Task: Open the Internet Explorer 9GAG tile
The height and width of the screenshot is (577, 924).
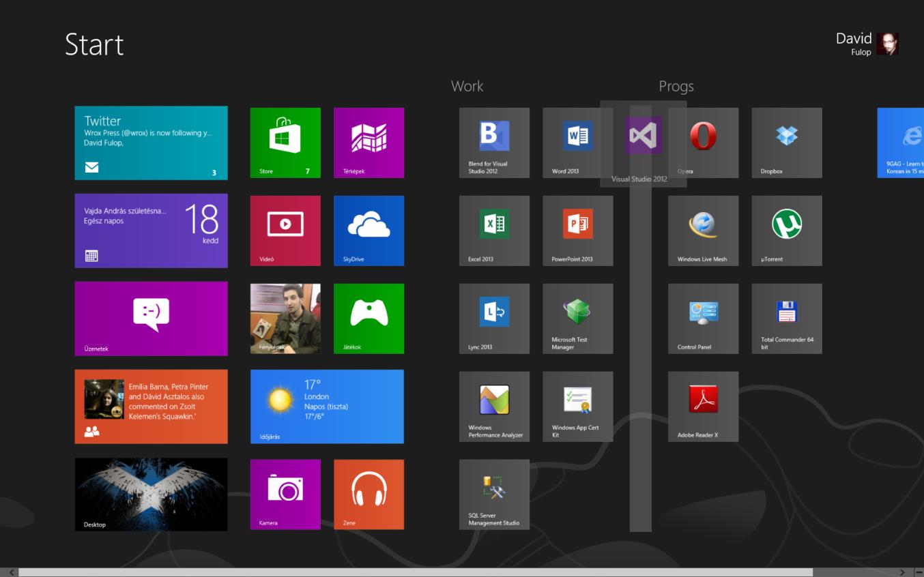Action: coord(901,143)
